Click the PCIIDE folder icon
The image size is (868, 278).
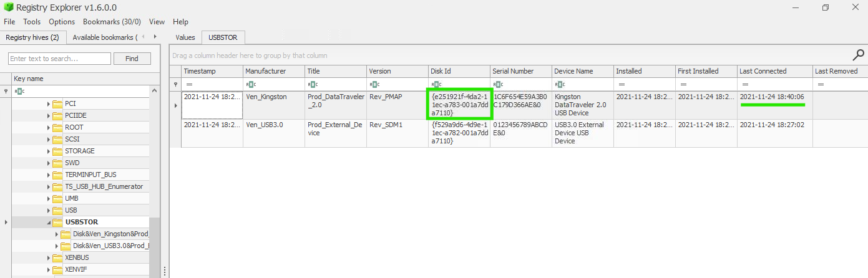coord(57,115)
